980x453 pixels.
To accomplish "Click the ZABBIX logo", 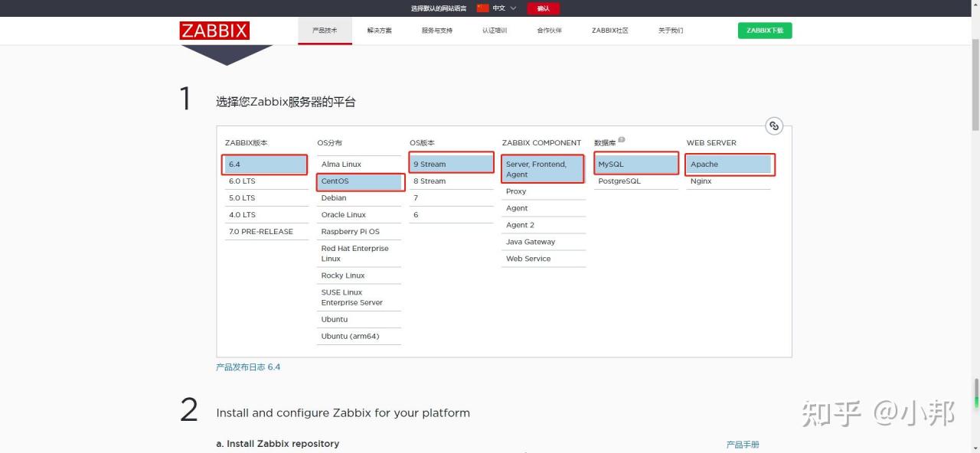I will [214, 31].
